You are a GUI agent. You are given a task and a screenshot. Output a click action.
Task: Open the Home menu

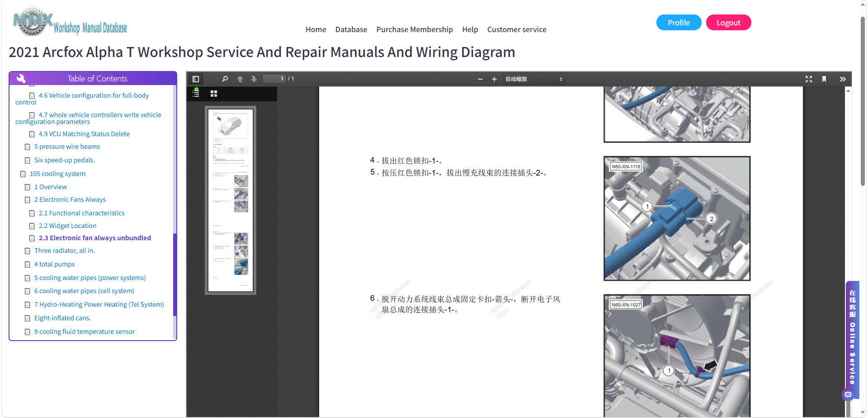point(316,29)
